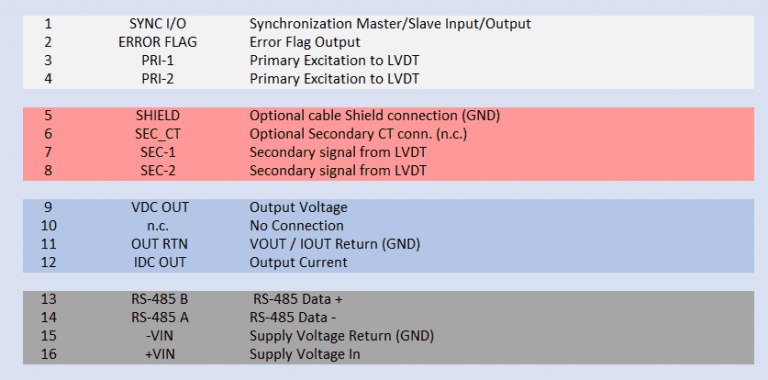Select the RS-485 B label

160,299
